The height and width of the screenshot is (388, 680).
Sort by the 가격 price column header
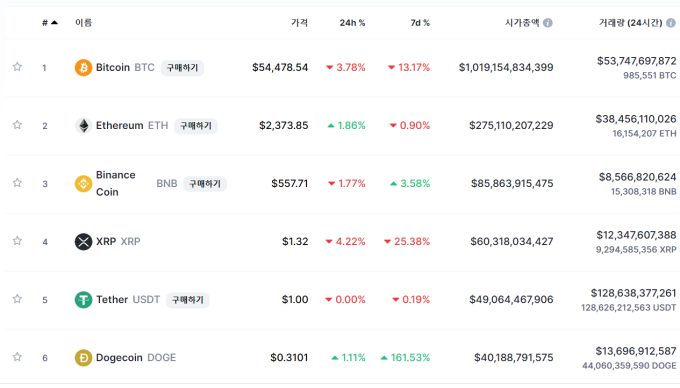tap(299, 23)
